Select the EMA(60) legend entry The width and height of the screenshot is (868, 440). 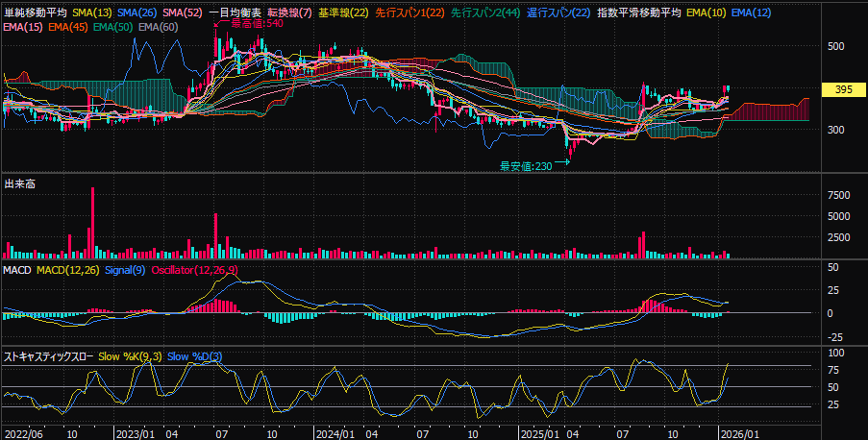158,26
